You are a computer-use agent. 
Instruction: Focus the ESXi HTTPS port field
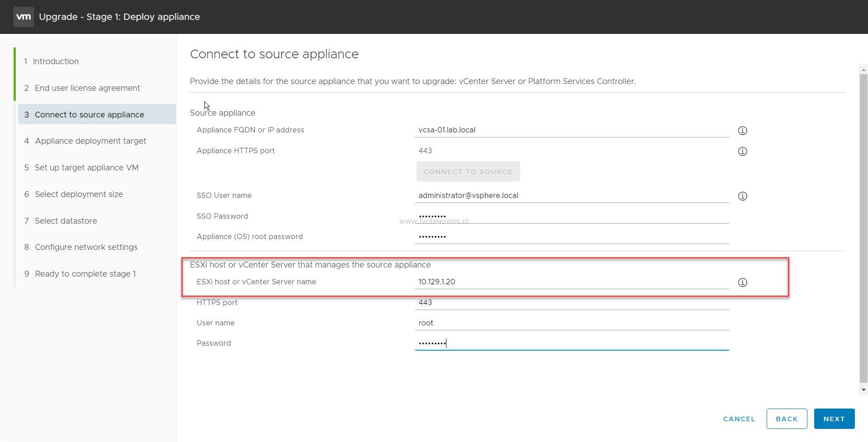(x=572, y=303)
